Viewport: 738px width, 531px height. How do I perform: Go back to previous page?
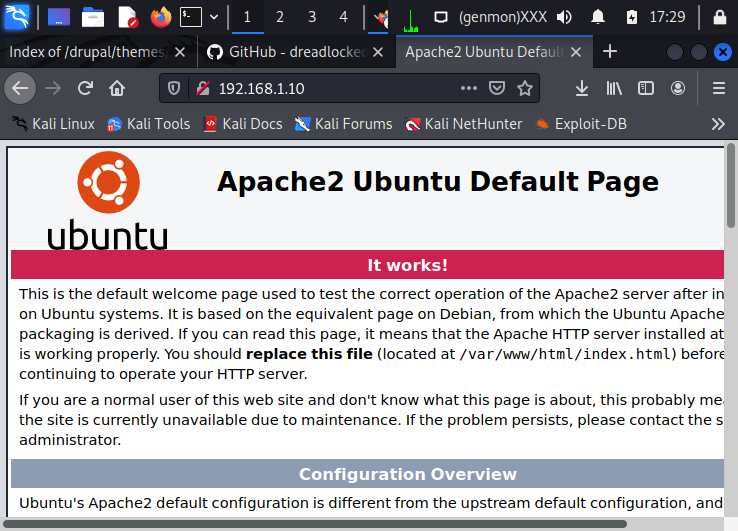tap(20, 88)
